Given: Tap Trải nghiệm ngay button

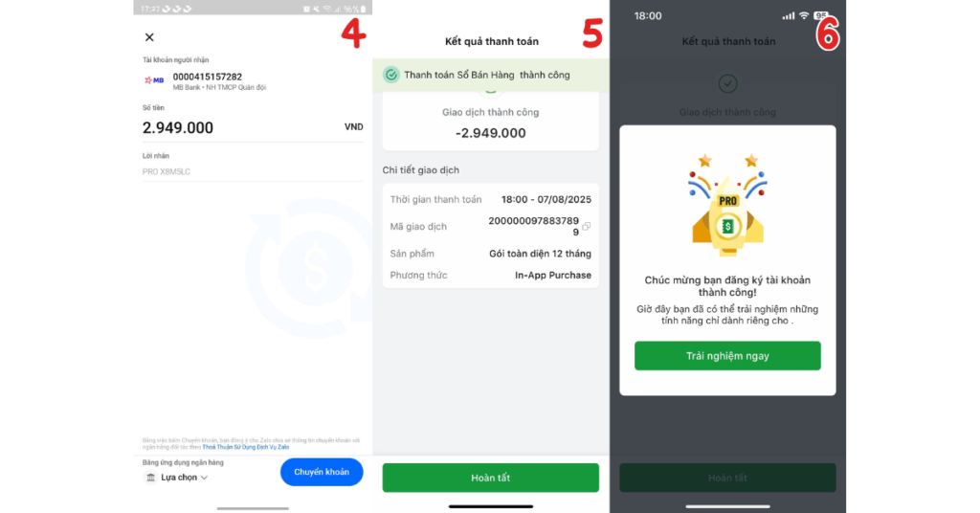Looking at the screenshot, I should pyautogui.click(x=727, y=356).
